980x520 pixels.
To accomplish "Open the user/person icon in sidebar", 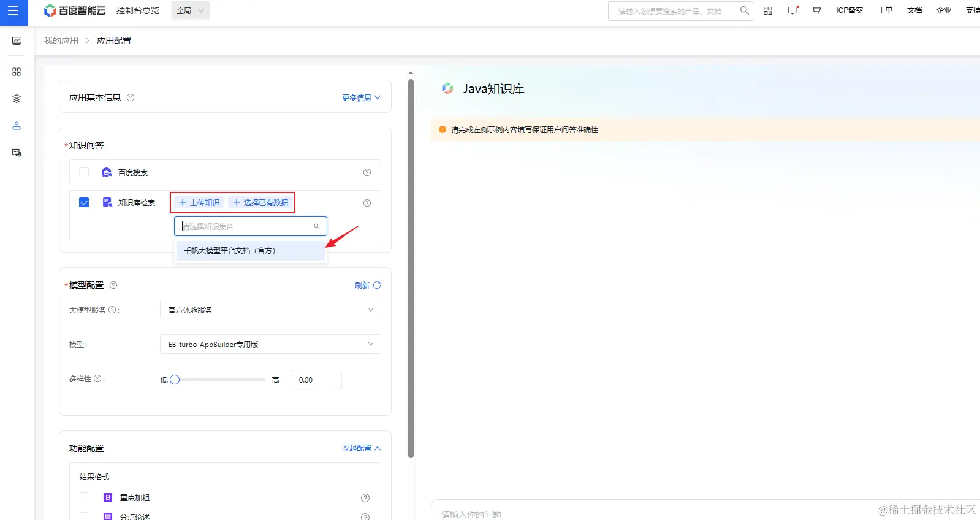I will 17,126.
